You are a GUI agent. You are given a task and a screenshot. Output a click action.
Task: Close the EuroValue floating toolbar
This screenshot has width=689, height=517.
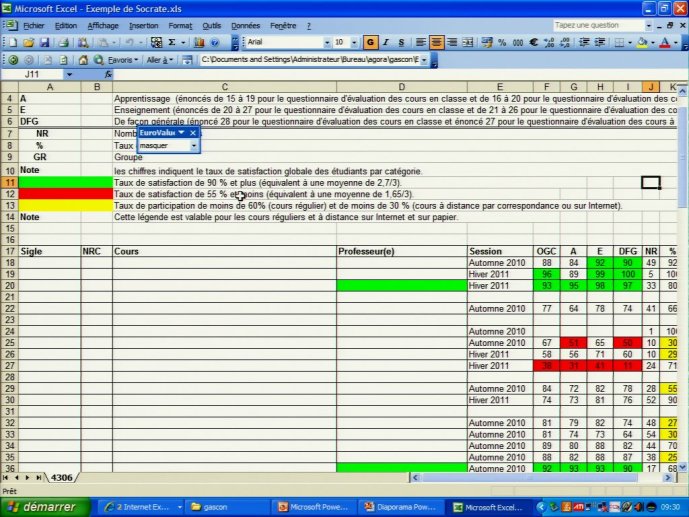coord(193,133)
